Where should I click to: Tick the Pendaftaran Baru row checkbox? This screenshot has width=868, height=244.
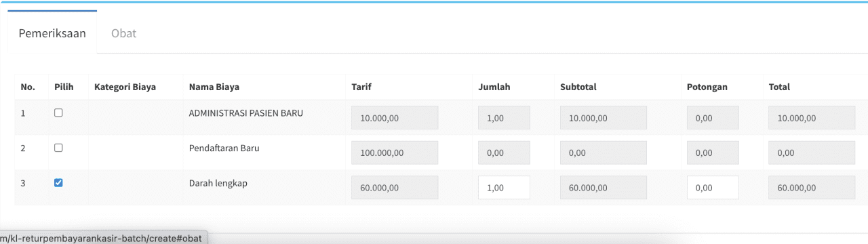point(58,148)
